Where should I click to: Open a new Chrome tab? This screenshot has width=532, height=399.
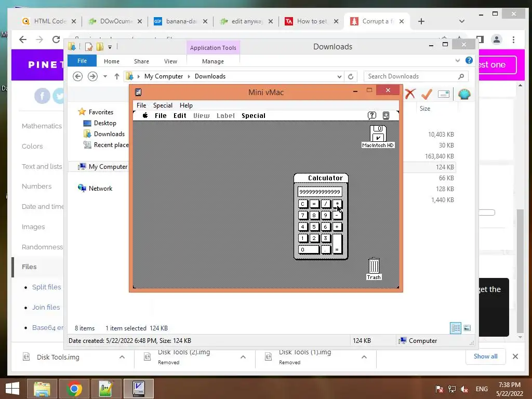pyautogui.click(x=421, y=21)
